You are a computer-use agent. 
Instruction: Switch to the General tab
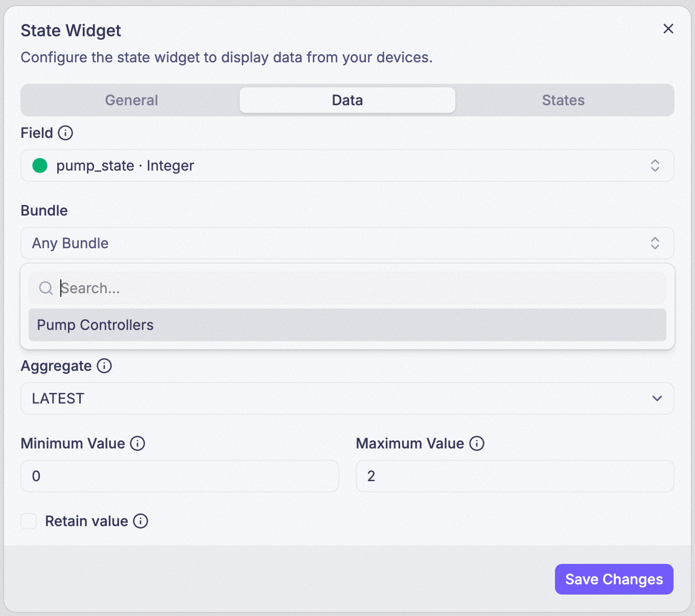(131, 100)
